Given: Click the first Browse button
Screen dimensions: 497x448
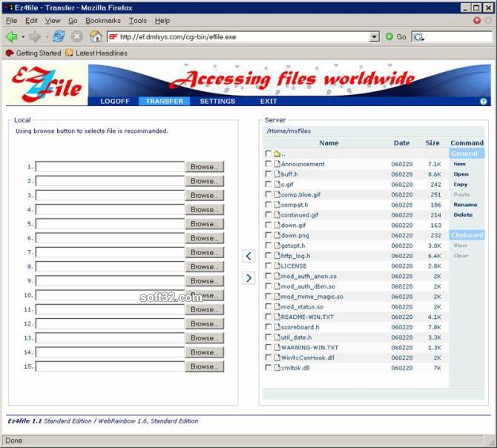Looking at the screenshot, I should coord(205,167).
